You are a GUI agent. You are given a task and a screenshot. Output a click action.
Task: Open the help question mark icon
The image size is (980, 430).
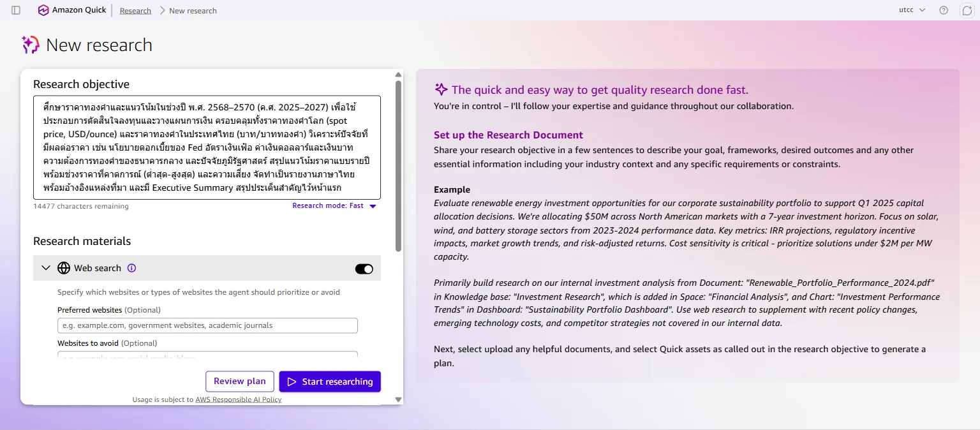(x=944, y=10)
